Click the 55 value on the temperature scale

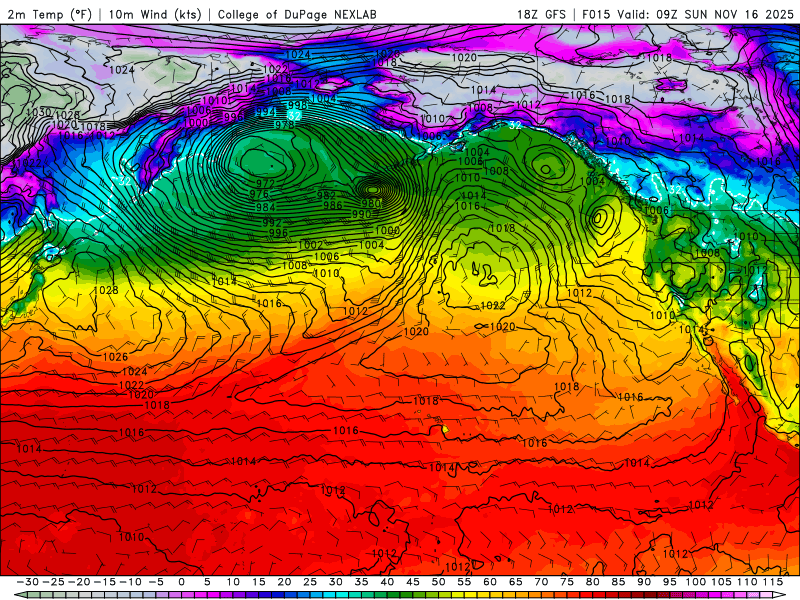[464, 582]
